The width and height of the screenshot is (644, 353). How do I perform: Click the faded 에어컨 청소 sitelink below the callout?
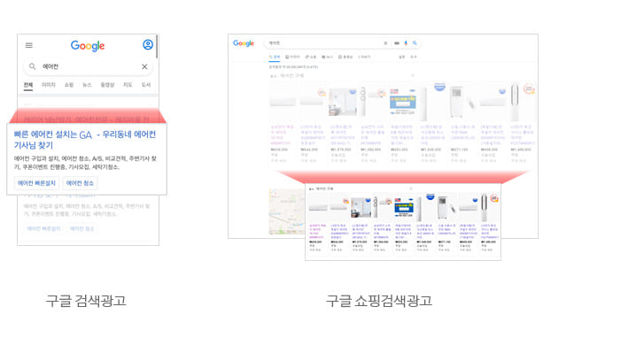[82, 228]
